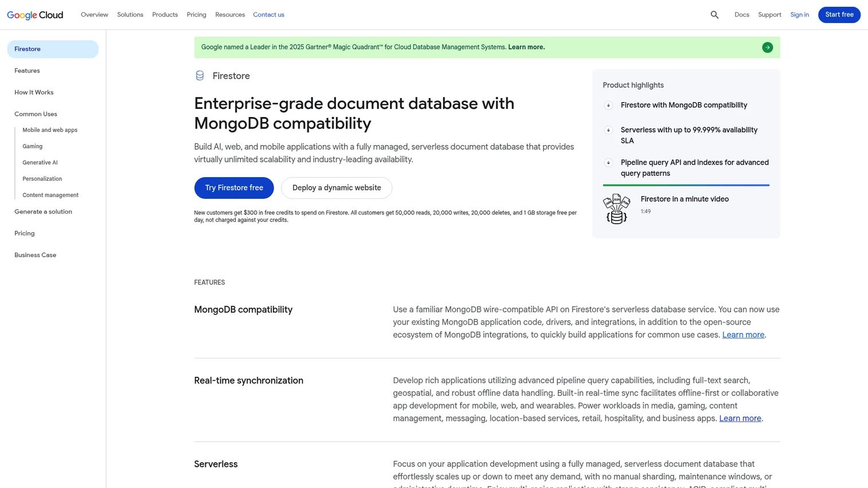Click Sign in
868x488 pixels.
[x=800, y=15]
